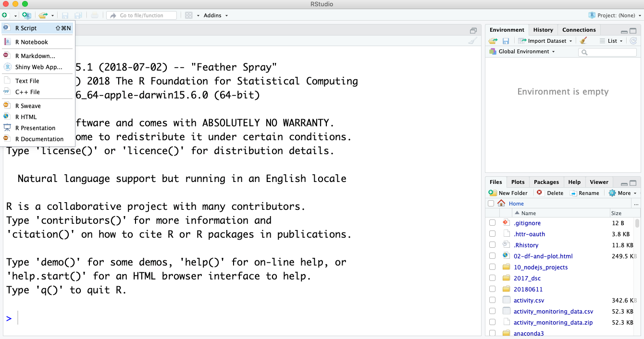The image size is (644, 339).
Task: Open the Global Environment dropdown
Action: 522,51
